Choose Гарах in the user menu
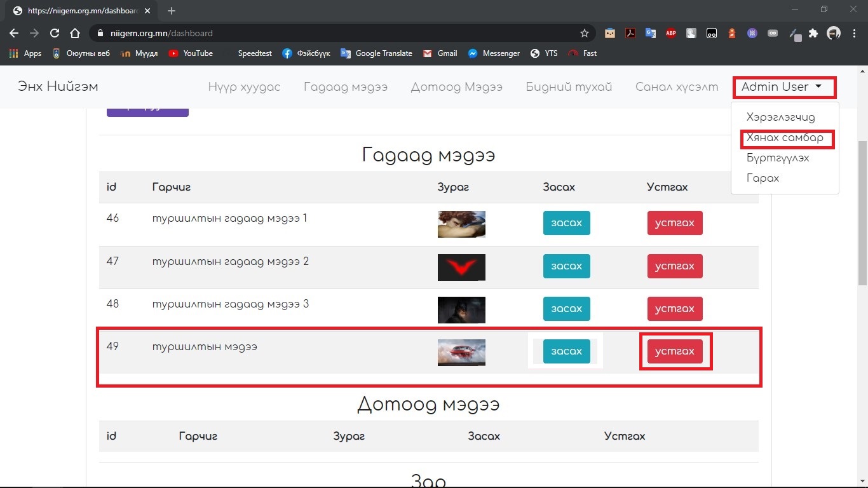 click(x=763, y=179)
